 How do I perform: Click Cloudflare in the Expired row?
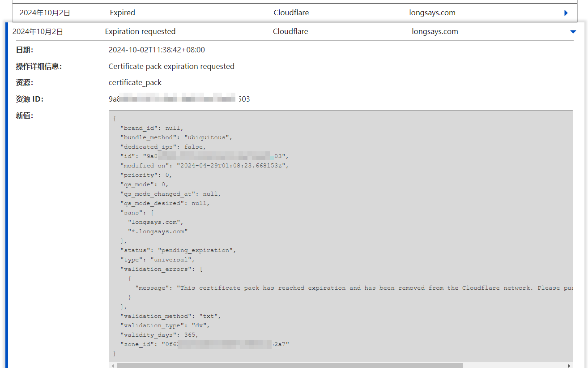tap(291, 13)
